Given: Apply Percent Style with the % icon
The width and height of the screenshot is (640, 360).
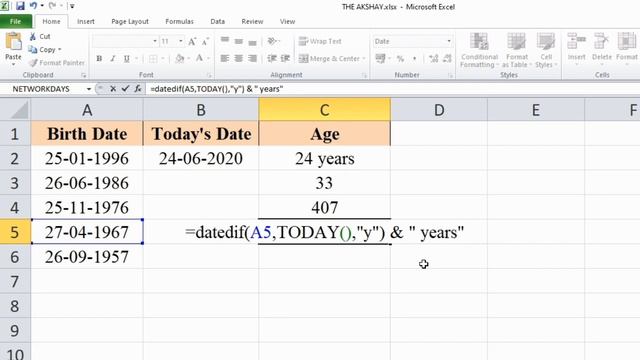Looking at the screenshot, I should [400, 59].
